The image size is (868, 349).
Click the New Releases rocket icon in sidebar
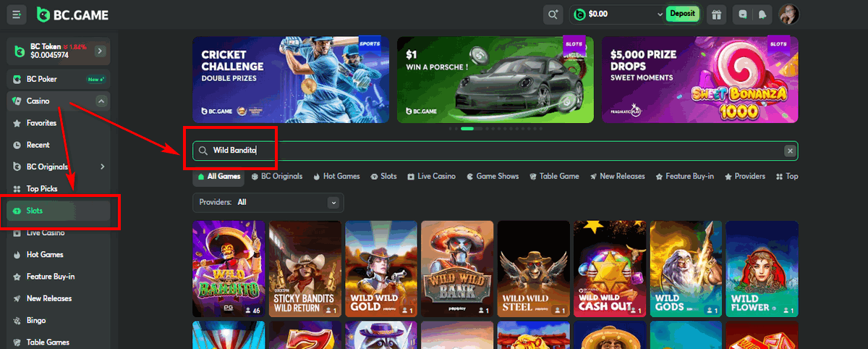pos(17,298)
